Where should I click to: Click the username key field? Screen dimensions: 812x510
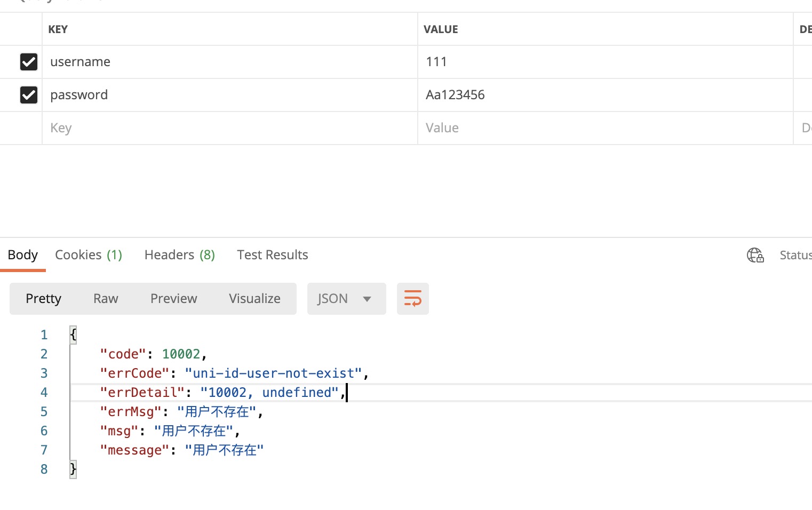[x=229, y=62]
